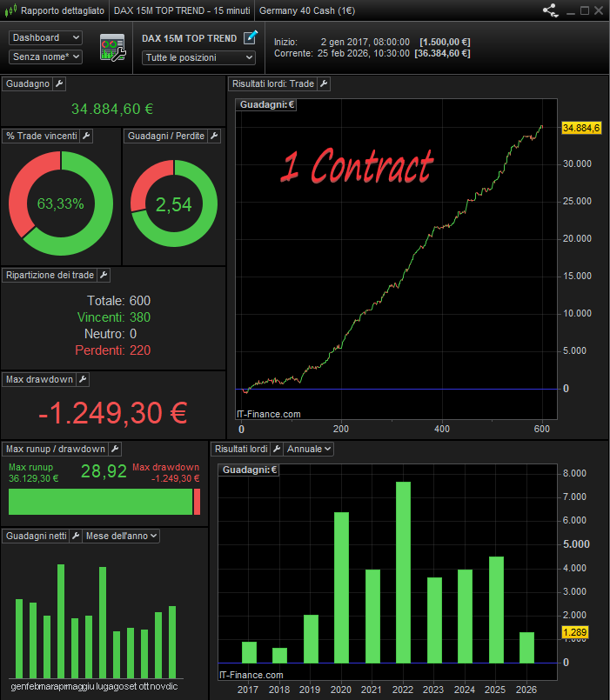Click edit pencil icon beside DAX 15M TOP TREND

pyautogui.click(x=251, y=37)
